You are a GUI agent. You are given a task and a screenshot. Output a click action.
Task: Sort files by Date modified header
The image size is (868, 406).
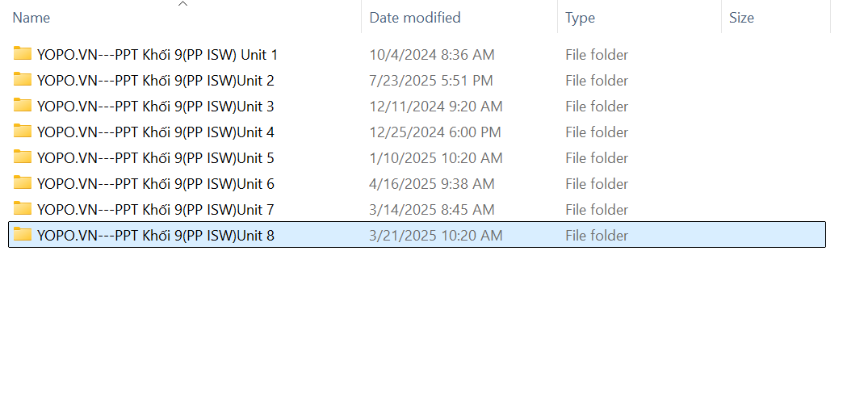(x=415, y=18)
